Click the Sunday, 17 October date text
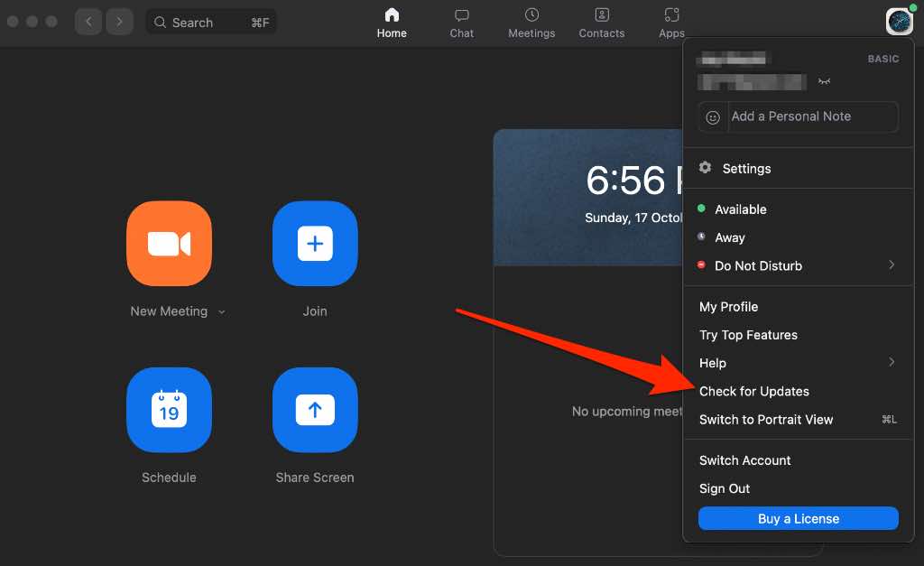The width and height of the screenshot is (924, 566). click(x=634, y=218)
